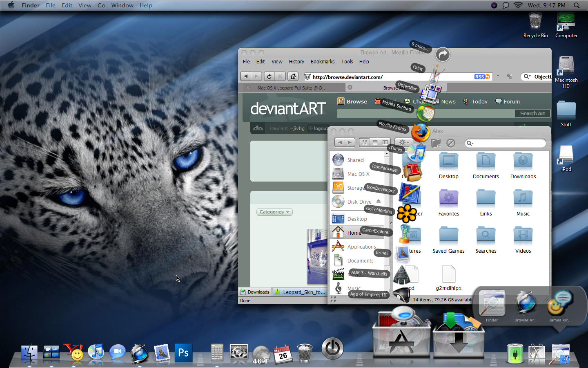
Task: Open the battery icon in dock
Action: (515, 354)
